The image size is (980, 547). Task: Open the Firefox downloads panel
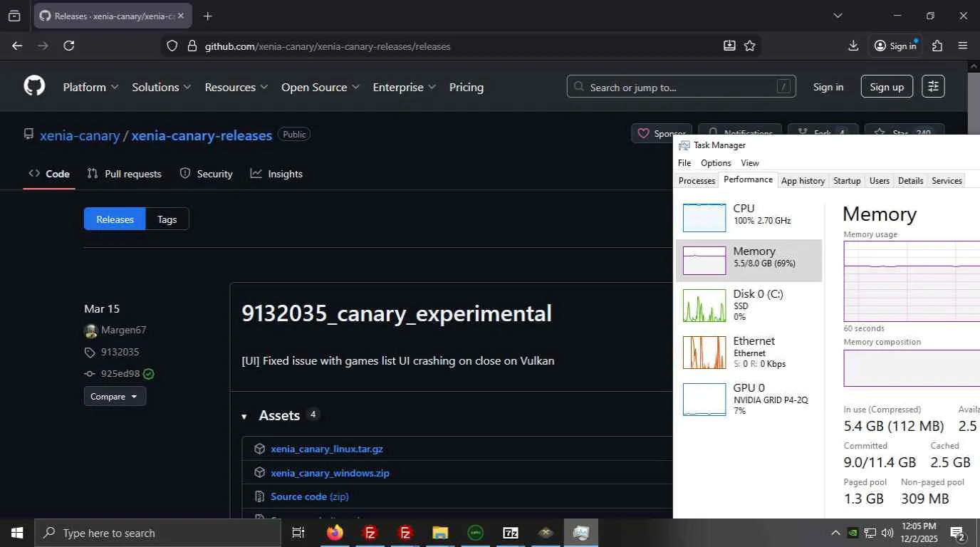(853, 46)
